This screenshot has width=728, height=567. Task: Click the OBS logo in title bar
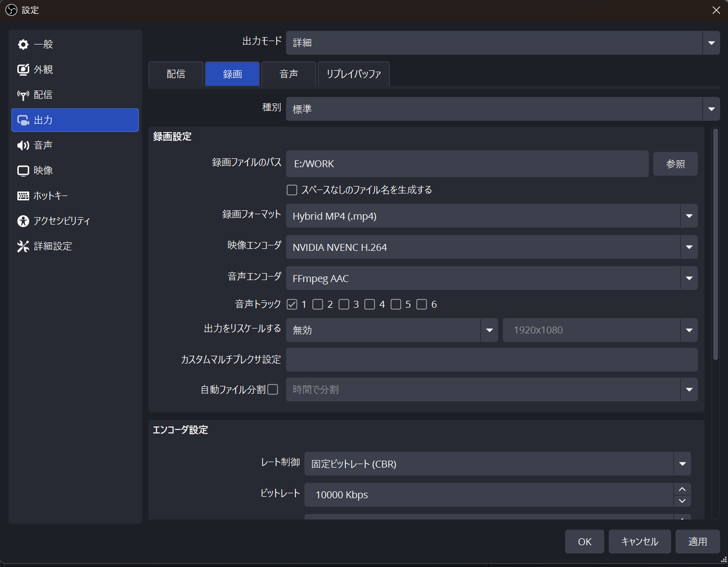tap(10, 10)
